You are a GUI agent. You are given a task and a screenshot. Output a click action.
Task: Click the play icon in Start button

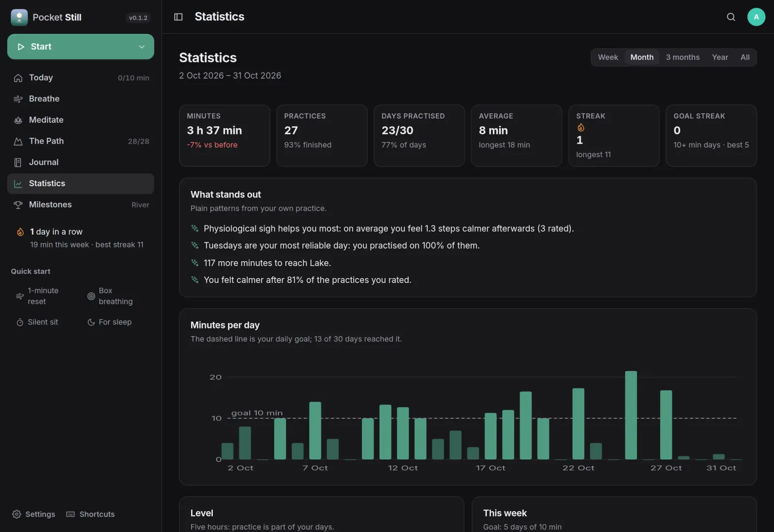pos(21,46)
